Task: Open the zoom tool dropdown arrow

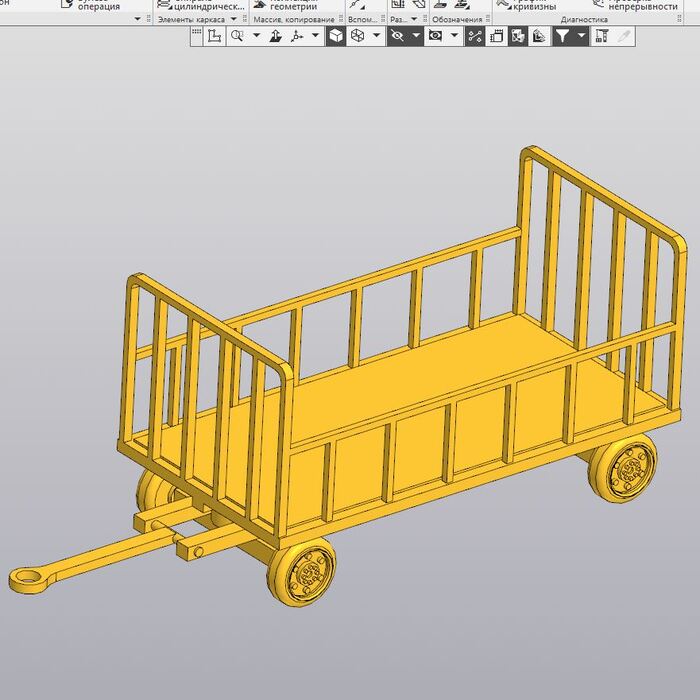Action: (256, 36)
